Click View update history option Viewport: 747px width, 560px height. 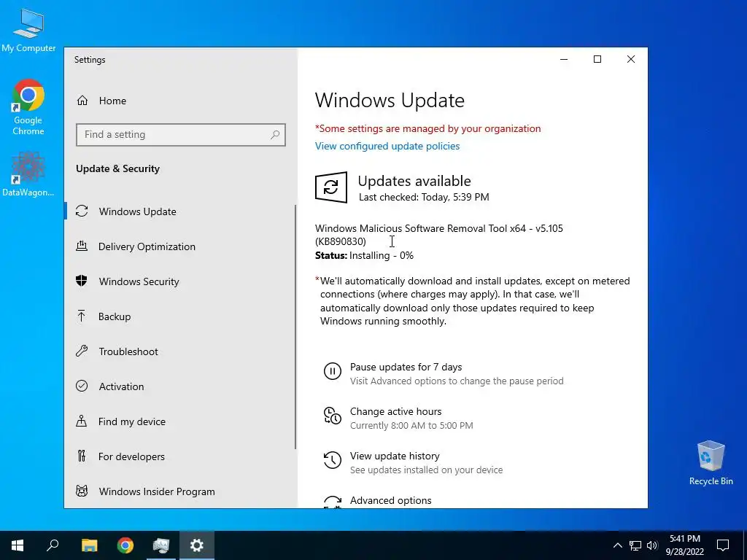coord(395,456)
